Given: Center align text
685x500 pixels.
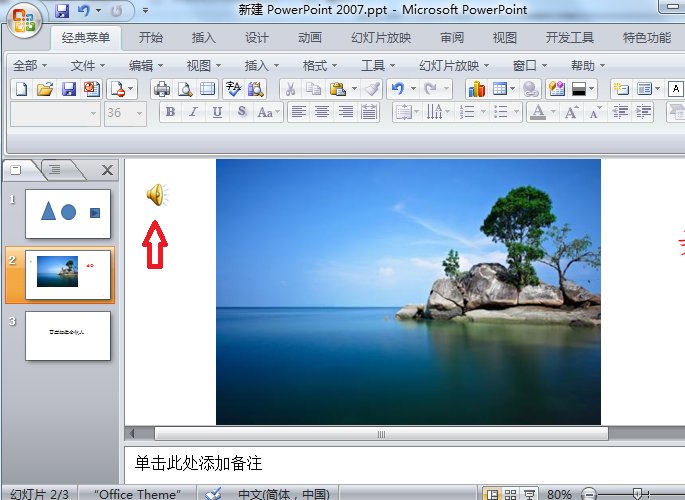Looking at the screenshot, I should click(322, 112).
